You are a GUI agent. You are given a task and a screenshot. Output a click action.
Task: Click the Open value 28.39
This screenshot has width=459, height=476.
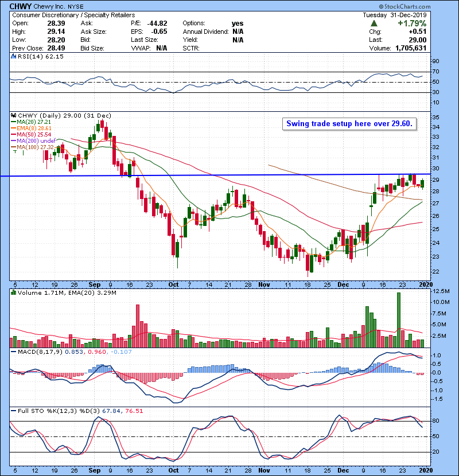(x=56, y=24)
